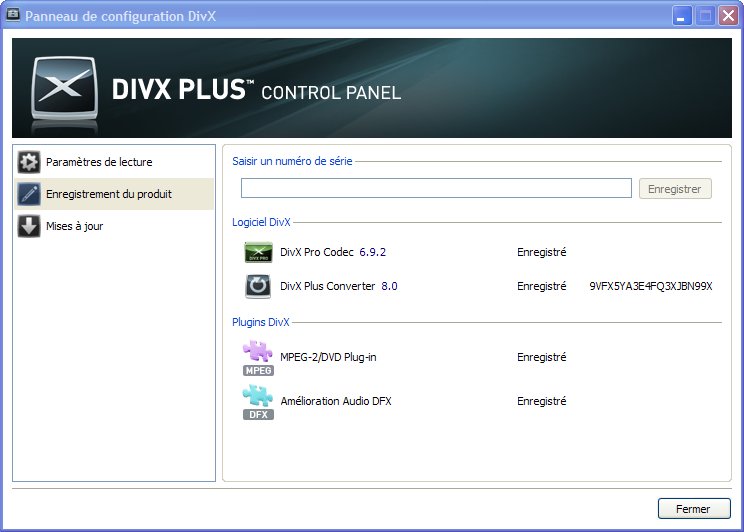
Task: Open Mises à jour section
Action: (114, 226)
